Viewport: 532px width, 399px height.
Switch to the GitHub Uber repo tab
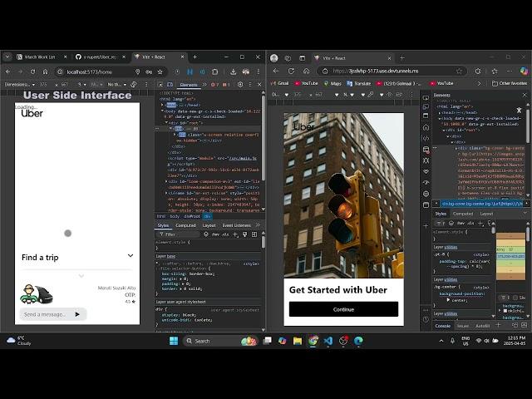coord(100,57)
